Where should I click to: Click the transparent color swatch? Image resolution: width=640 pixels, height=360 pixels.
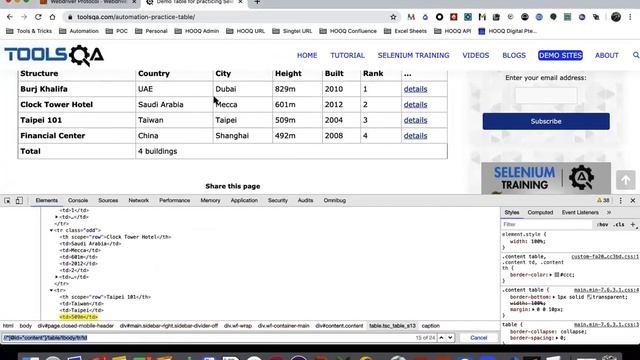[589, 297]
